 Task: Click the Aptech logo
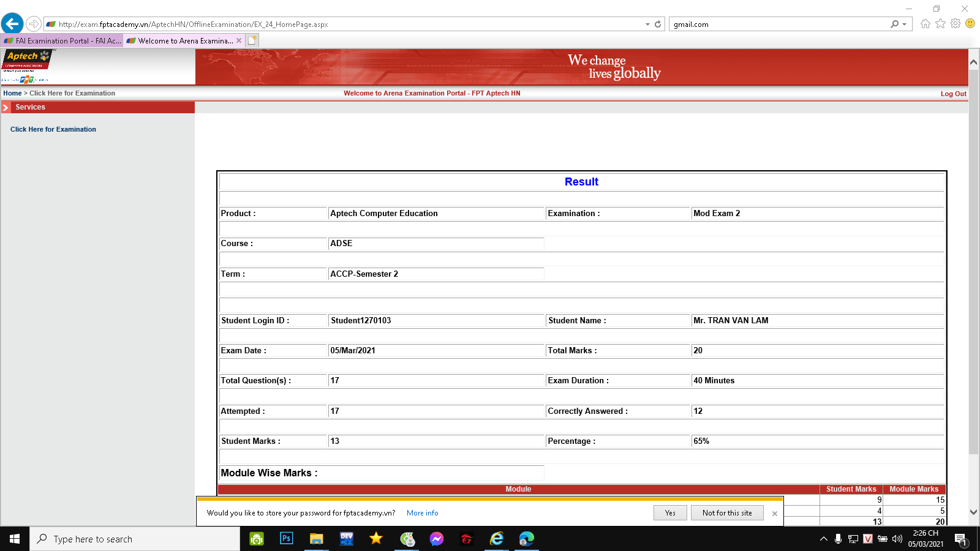(x=27, y=66)
